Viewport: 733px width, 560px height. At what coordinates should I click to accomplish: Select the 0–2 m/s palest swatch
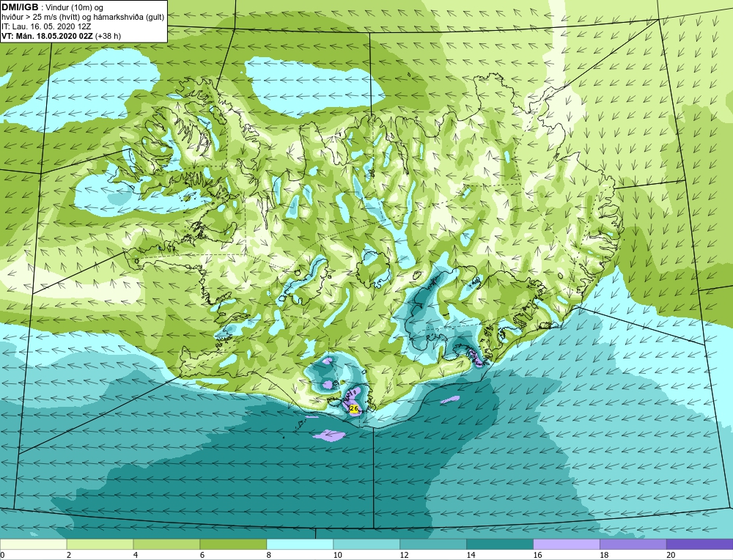33,544
